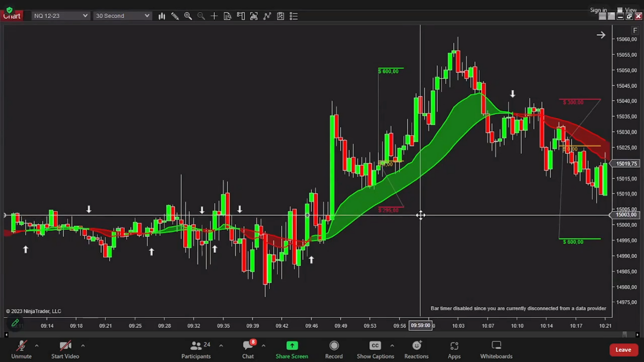Click the bar timer disabled message
This screenshot has width=644, height=362.
[x=518, y=308]
